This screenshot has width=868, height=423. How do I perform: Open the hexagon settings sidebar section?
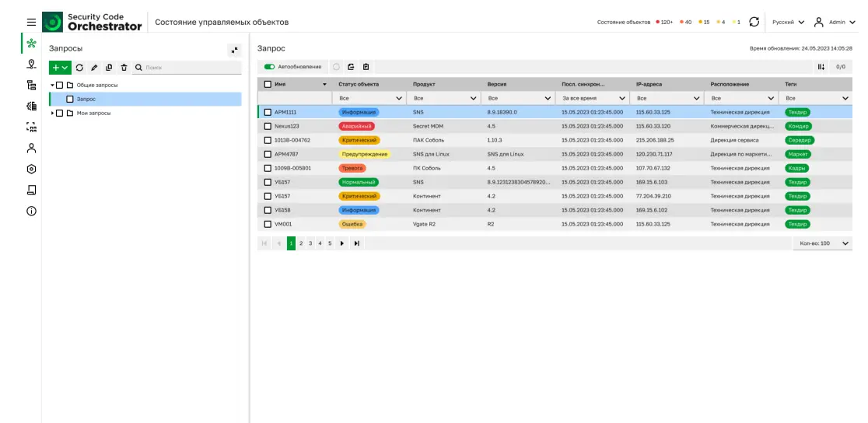point(32,169)
